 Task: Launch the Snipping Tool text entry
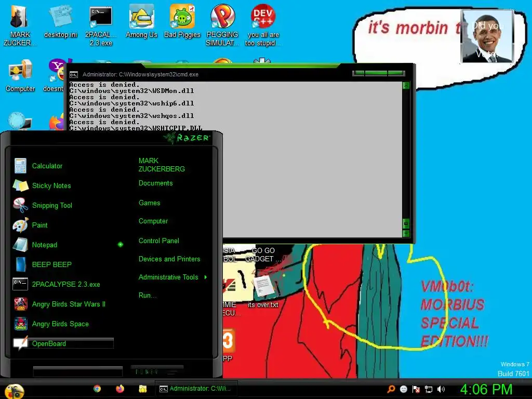click(x=52, y=206)
